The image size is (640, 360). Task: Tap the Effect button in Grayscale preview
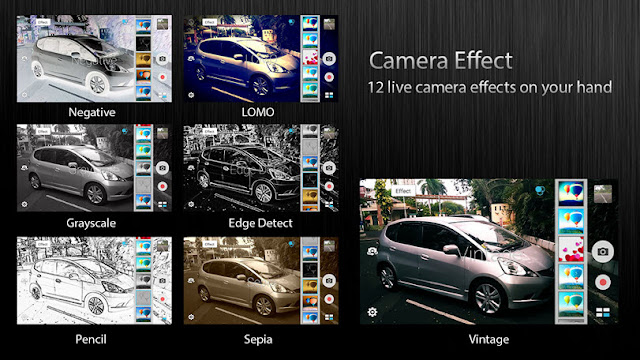click(x=43, y=131)
